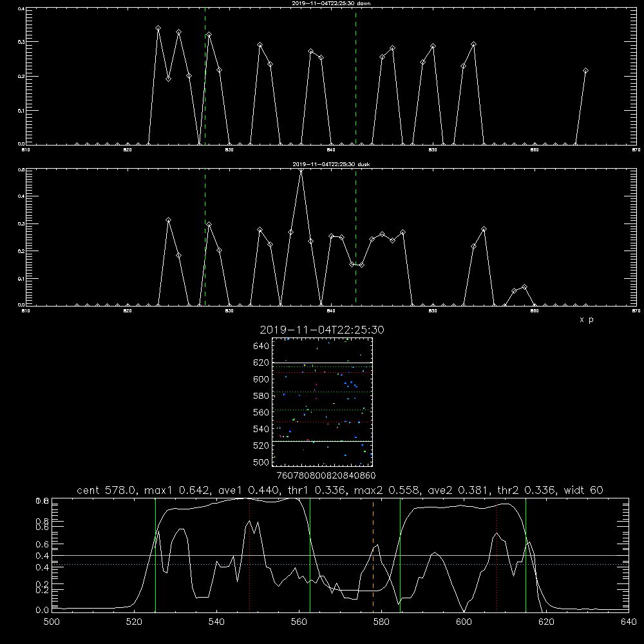Click the scatter image x-axis labels '760780800820840860'
Image resolution: width=644 pixels, height=644 pixels.
coord(326,476)
